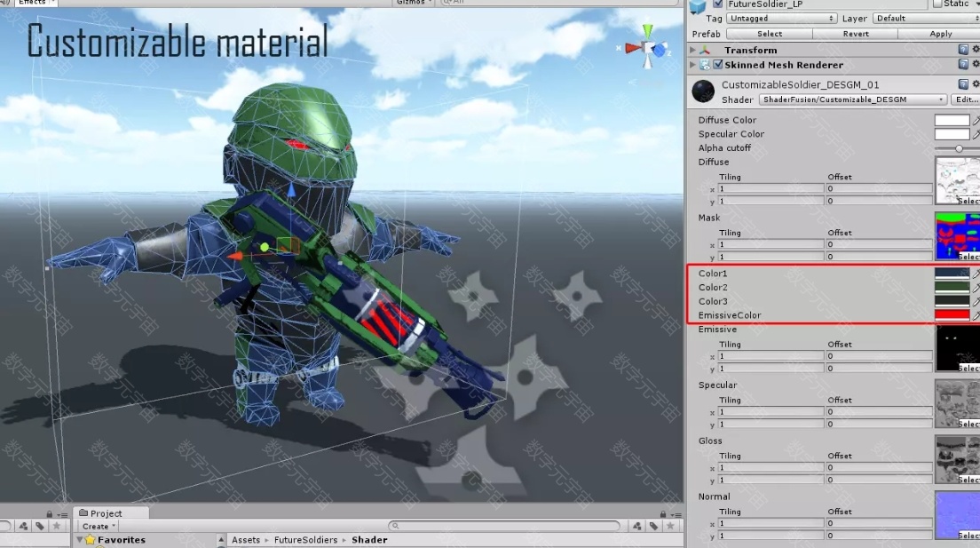The height and width of the screenshot is (548, 980).
Task: Open the Shader dropdown ShaderFusion/Customizable_DESGM
Action: tap(853, 99)
